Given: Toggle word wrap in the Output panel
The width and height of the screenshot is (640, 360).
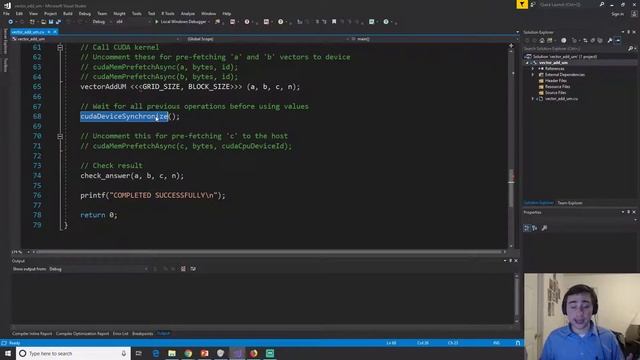Looking at the screenshot, I should coord(193,269).
